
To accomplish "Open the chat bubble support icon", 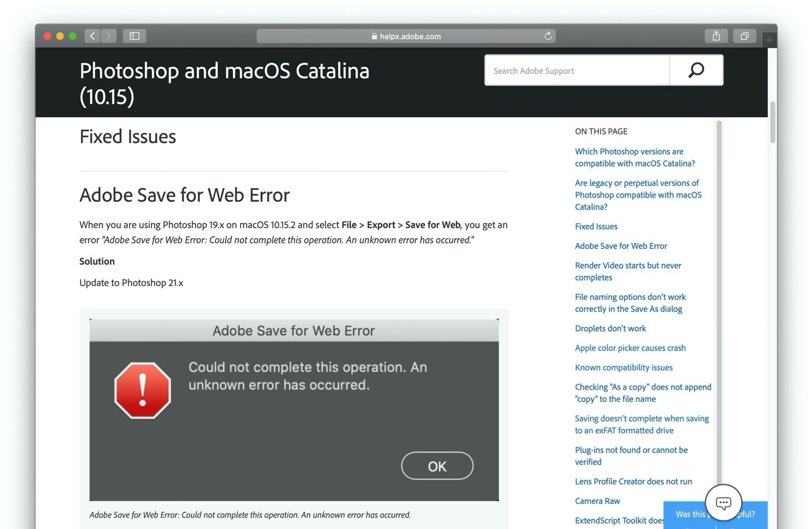I will [x=723, y=503].
